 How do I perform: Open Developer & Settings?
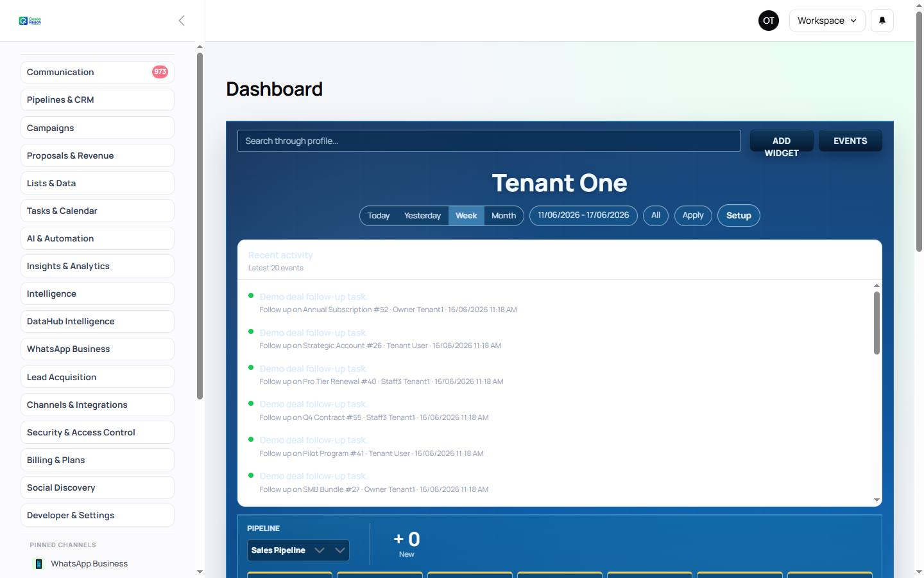pos(98,515)
